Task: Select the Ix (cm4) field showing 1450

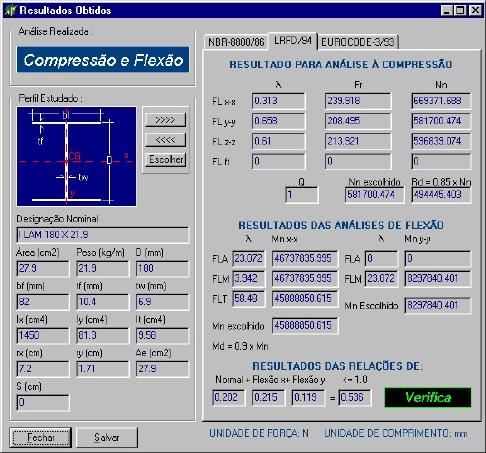Action: [43, 335]
